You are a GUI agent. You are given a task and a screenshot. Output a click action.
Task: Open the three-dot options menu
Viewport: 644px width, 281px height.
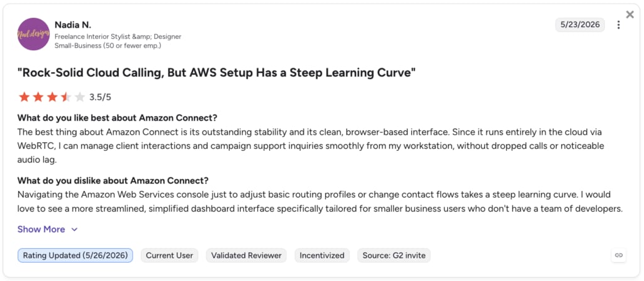618,25
